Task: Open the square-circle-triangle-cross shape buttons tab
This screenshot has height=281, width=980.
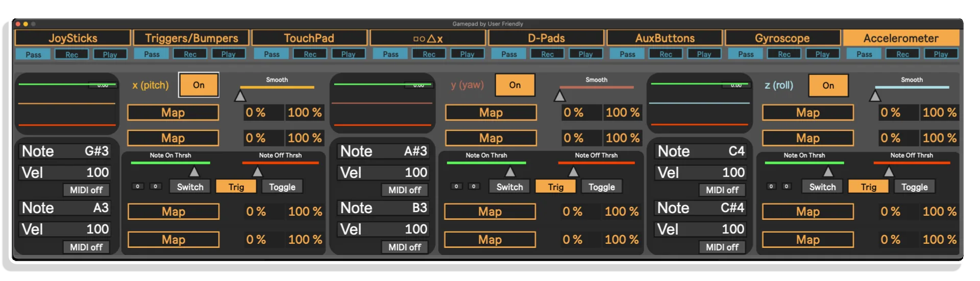Action: 428,38
